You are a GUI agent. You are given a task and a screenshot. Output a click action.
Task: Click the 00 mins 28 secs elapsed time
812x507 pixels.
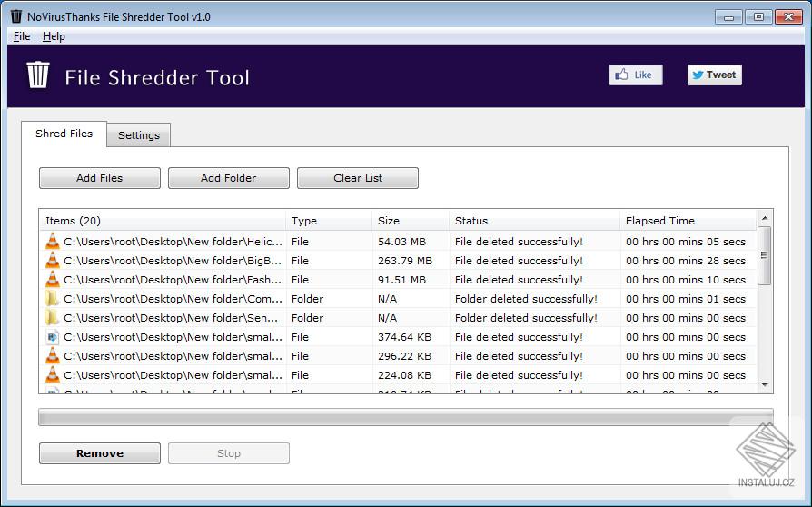[x=686, y=261]
